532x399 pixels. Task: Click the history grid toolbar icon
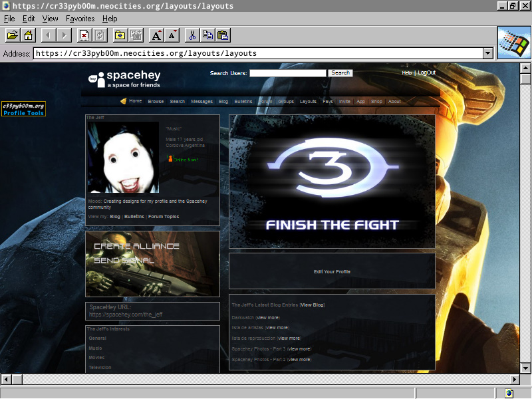(136, 35)
